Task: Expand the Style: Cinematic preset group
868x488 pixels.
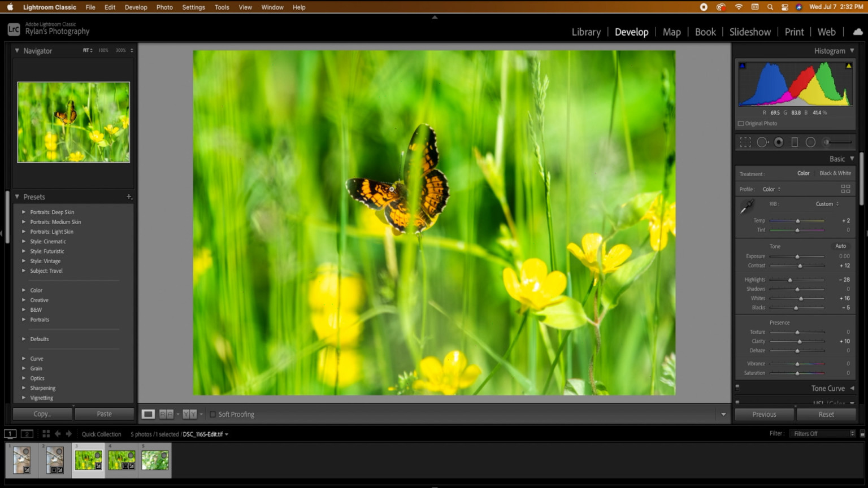Action: pyautogui.click(x=24, y=242)
